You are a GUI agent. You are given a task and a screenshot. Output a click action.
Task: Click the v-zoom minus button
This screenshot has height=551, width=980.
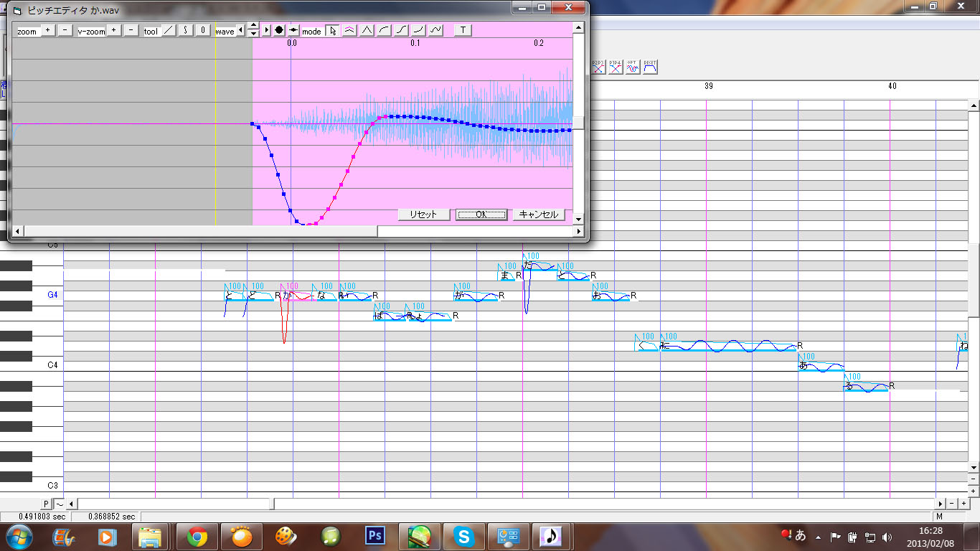pos(131,30)
